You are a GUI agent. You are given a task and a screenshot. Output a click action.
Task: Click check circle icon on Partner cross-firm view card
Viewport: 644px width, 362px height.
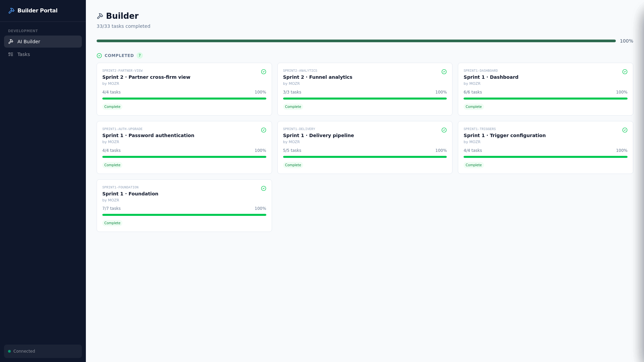point(264,72)
